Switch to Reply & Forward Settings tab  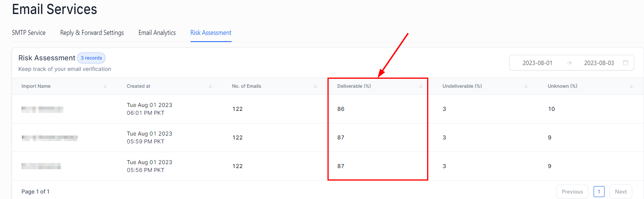92,33
